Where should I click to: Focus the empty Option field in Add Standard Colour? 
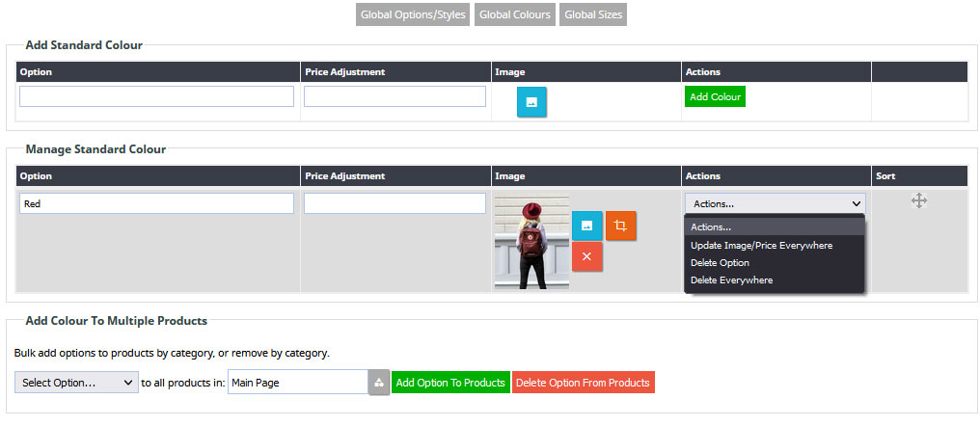pos(157,96)
